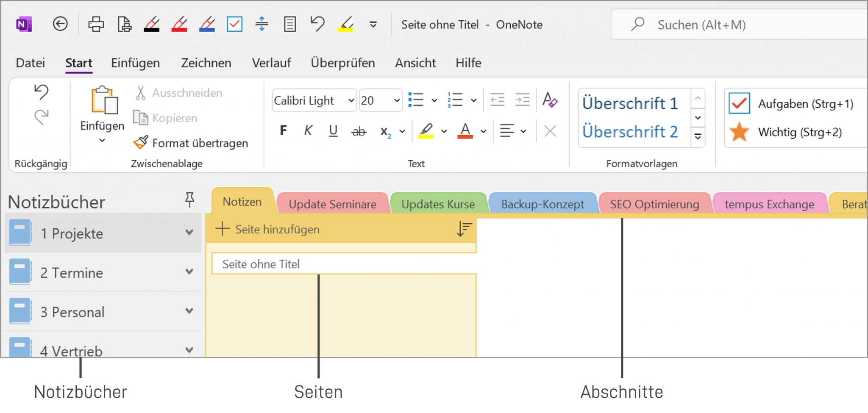Open the font size dropdown

tap(379, 100)
